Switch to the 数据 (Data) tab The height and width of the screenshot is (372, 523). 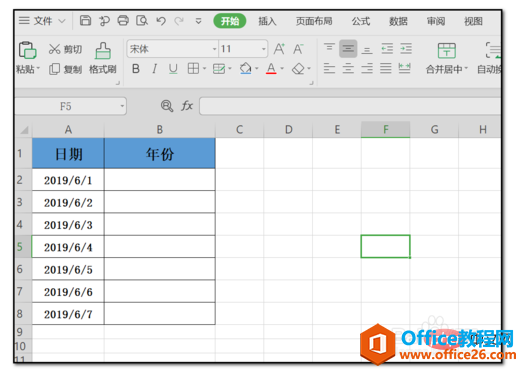(398, 21)
